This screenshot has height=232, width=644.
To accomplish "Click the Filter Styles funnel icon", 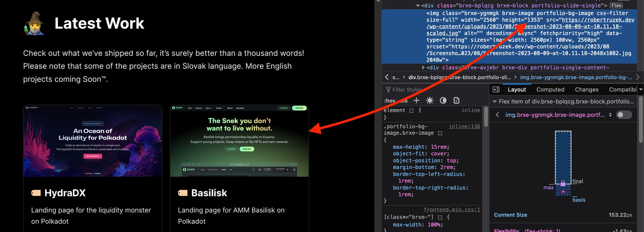I will coord(388,90).
